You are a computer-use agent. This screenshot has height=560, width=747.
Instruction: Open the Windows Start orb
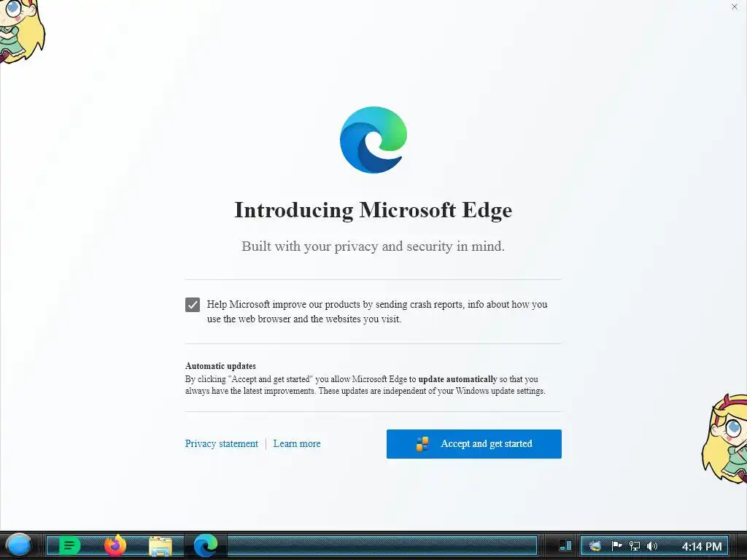pyautogui.click(x=18, y=545)
